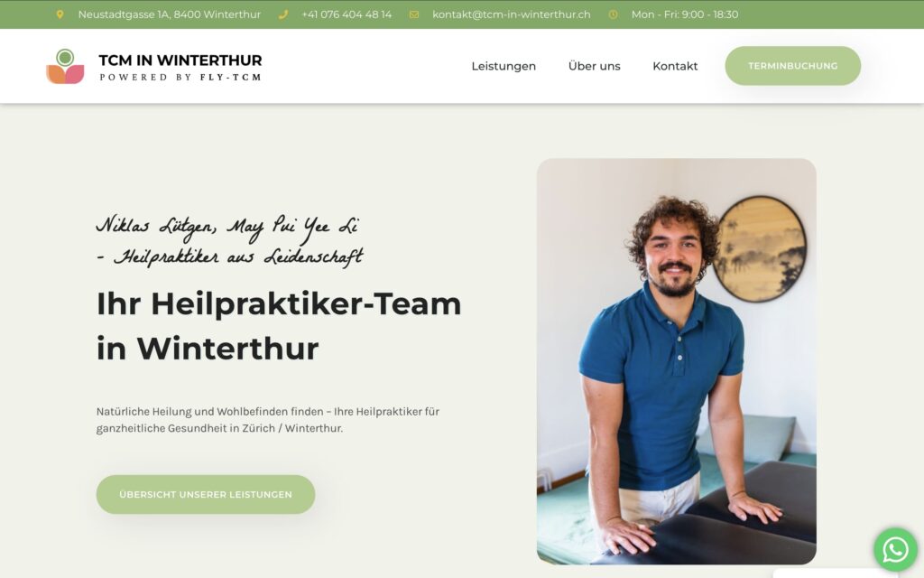Click the envelope email icon
Image resolution: width=924 pixels, height=578 pixels.
click(x=414, y=14)
